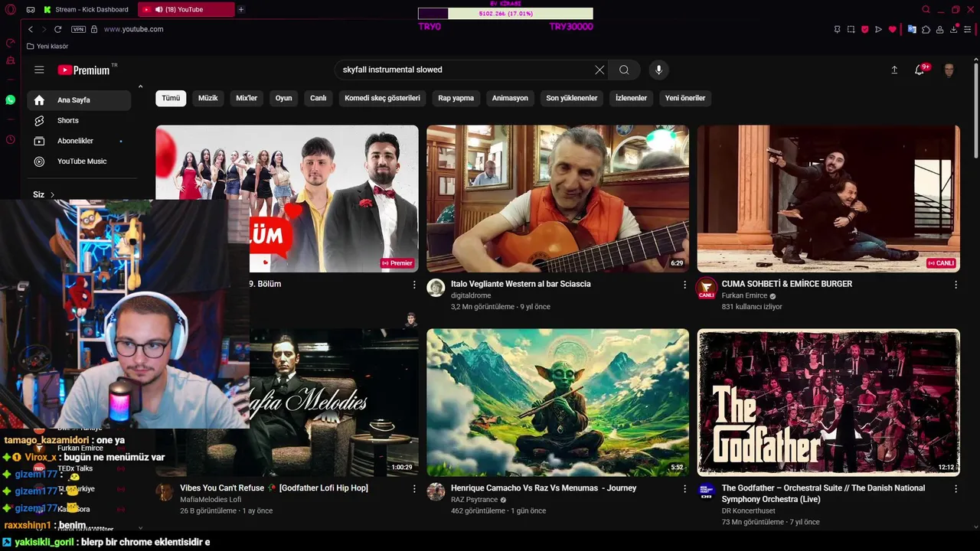The width and height of the screenshot is (980, 551).
Task: Open the Pinboards pin icon
Action: [x=837, y=29]
